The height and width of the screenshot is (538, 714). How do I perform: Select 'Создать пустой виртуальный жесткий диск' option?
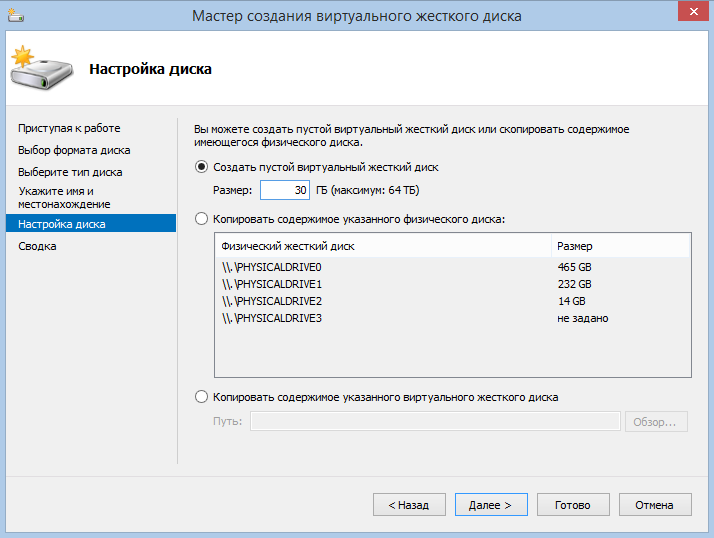click(203, 167)
